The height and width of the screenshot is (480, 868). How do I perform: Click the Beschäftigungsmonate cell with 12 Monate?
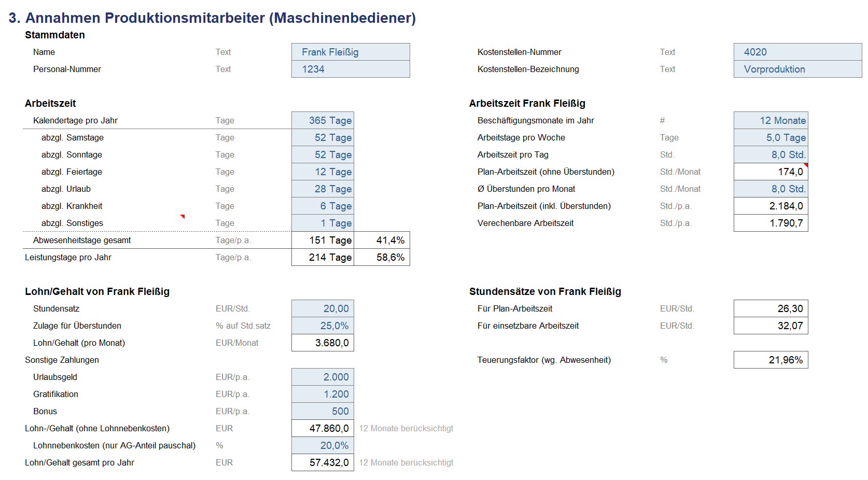pyautogui.click(x=771, y=120)
